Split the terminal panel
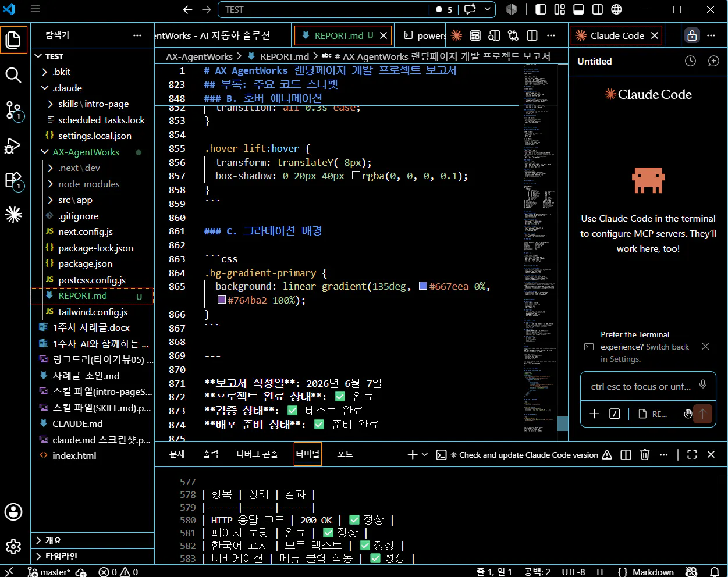 tap(626, 455)
